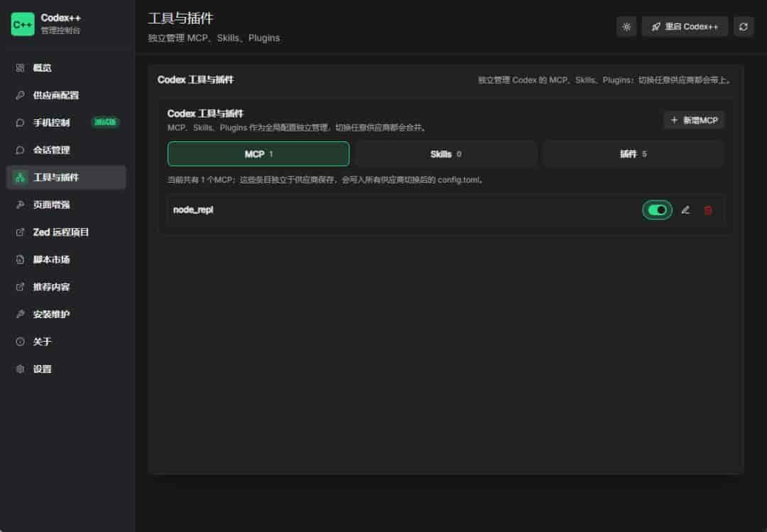Delete node_repl with the red trash icon
This screenshot has height=532, width=767.
[x=707, y=210]
